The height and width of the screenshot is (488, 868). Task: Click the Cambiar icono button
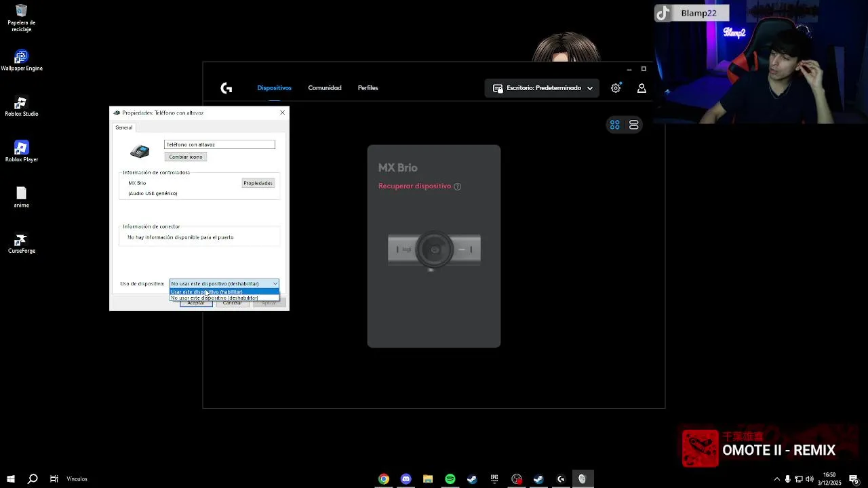(186, 157)
